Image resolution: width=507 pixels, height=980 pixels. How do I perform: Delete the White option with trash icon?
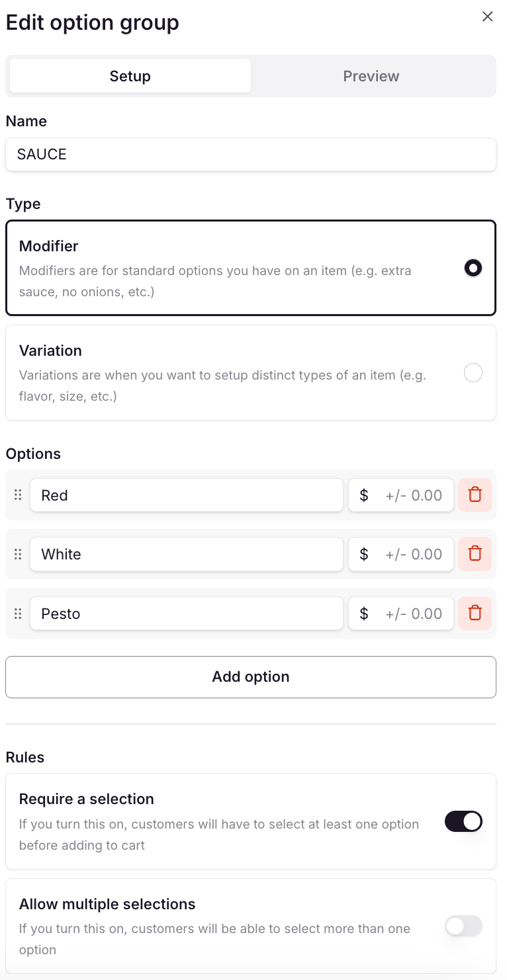475,554
